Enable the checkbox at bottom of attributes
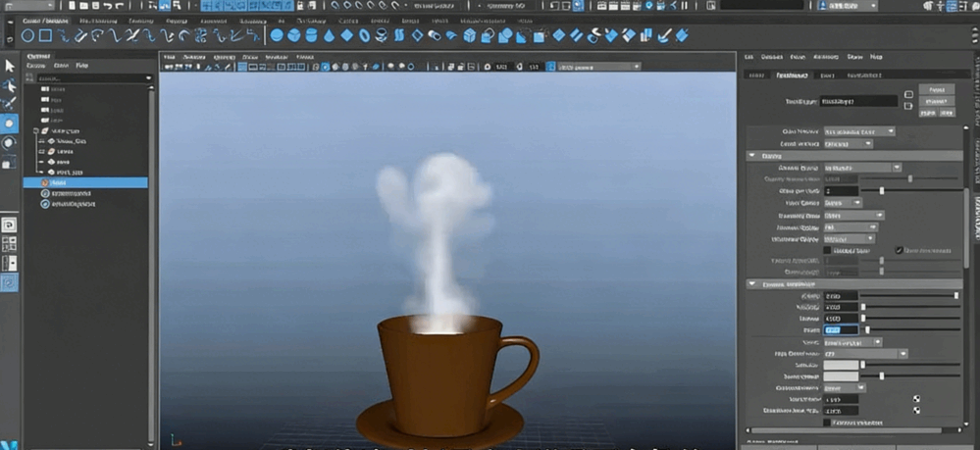Viewport: 980px width, 450px height. click(x=827, y=423)
